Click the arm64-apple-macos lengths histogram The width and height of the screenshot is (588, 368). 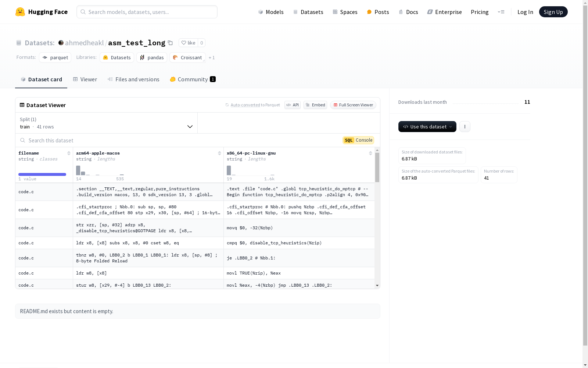pyautogui.click(x=100, y=170)
